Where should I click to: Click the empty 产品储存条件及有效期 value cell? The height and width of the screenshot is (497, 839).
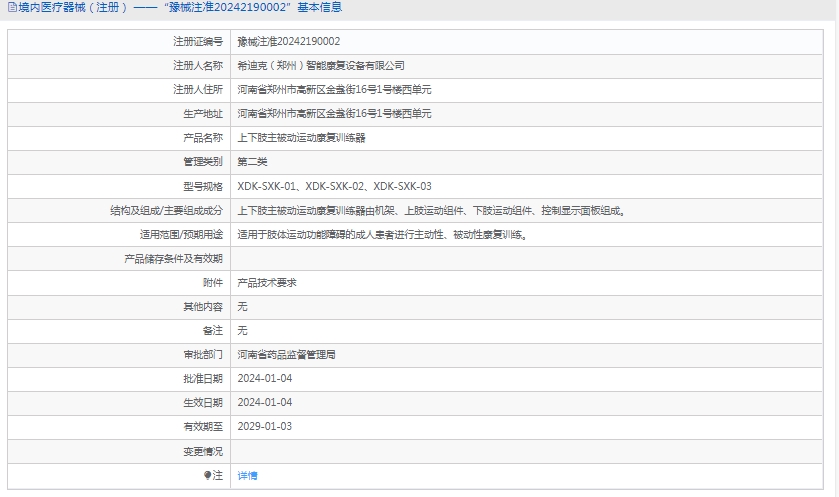point(528,259)
